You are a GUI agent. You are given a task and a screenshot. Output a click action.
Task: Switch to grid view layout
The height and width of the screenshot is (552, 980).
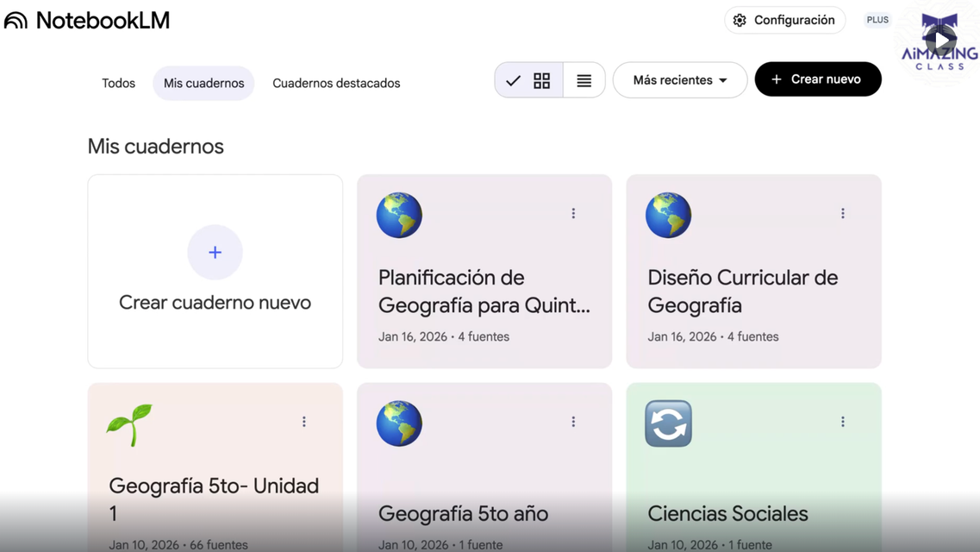pos(541,80)
